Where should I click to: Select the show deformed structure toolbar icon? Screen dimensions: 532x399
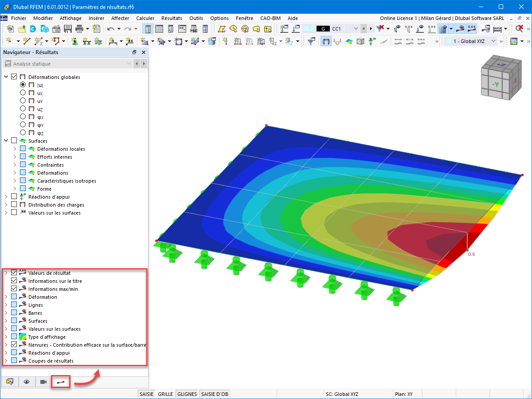click(338, 41)
